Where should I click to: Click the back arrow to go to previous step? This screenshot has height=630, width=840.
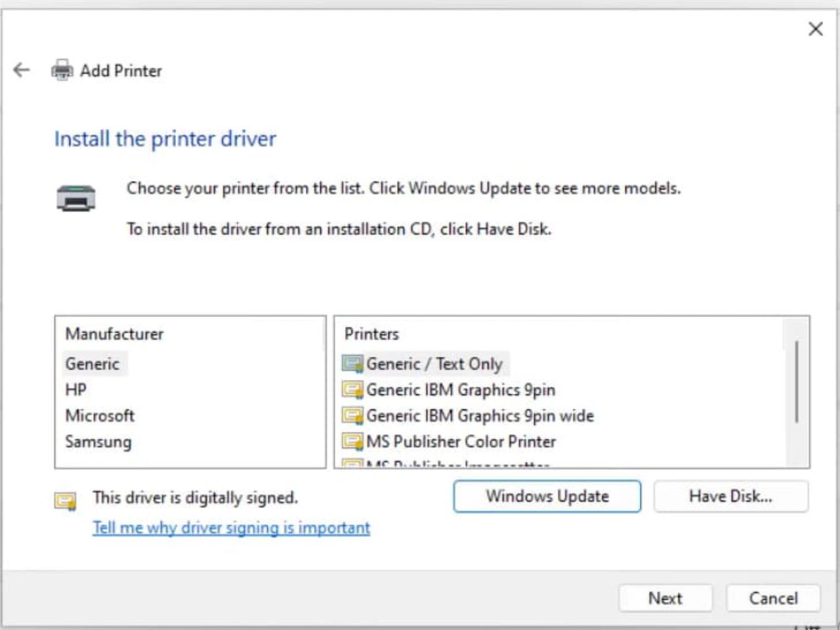22,70
